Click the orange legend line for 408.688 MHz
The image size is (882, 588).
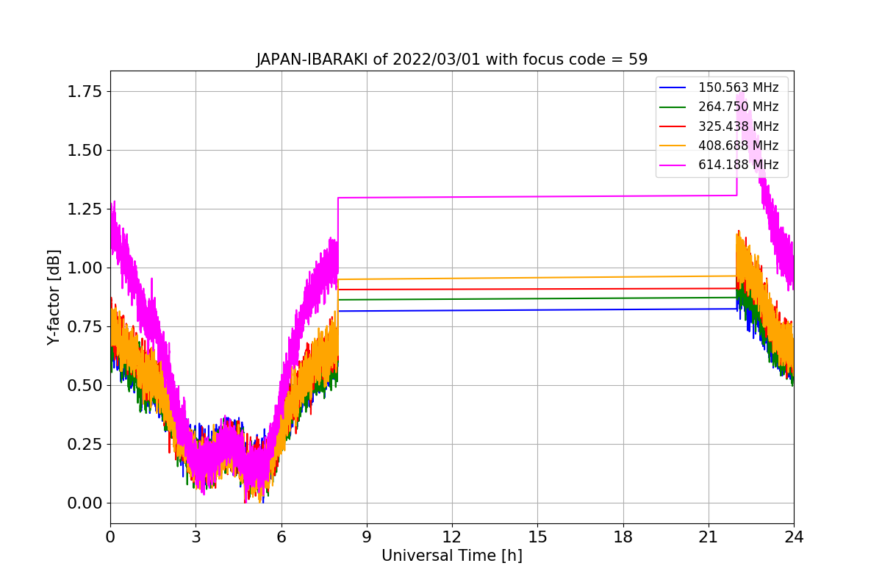point(673,146)
